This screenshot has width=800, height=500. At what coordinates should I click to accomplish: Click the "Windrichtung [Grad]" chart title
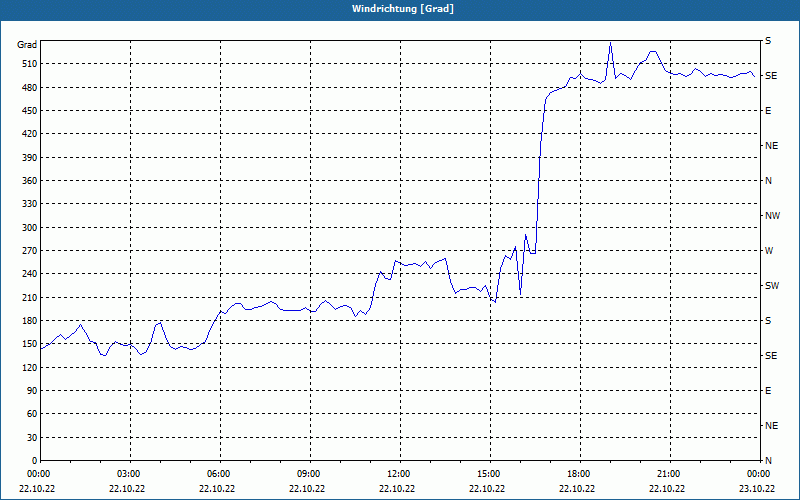point(403,9)
